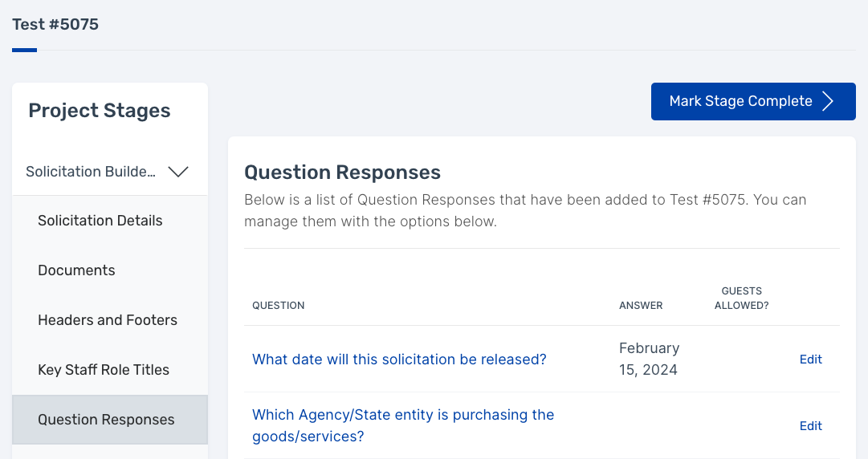Collapse the Solicitation Builder chevron
The height and width of the screenshot is (459, 868).
[178, 172]
